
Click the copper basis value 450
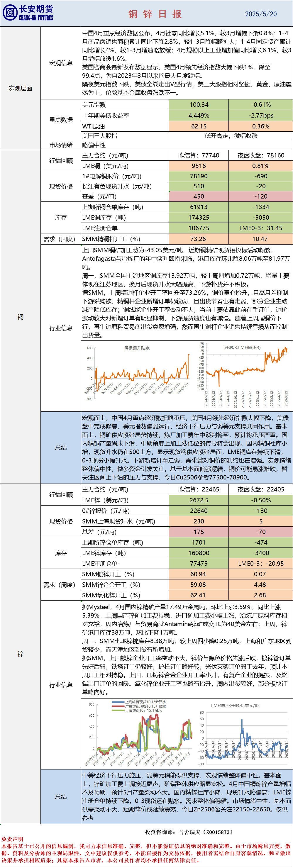[x=199, y=196]
